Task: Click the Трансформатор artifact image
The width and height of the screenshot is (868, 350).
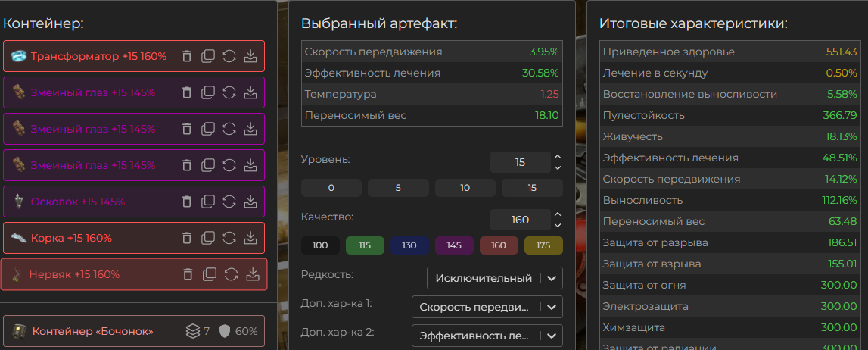Action: [19, 56]
